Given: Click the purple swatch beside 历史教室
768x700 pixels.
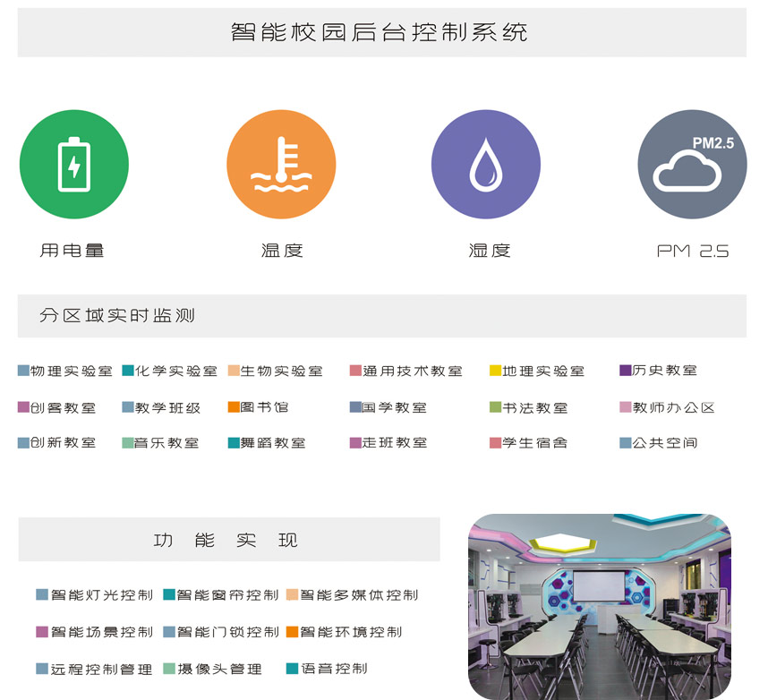Looking at the screenshot, I should pos(625,371).
